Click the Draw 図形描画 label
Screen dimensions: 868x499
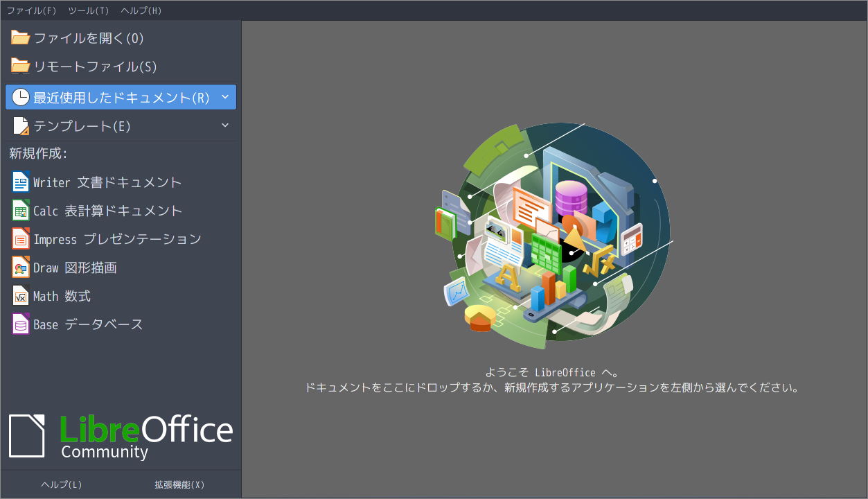(75, 268)
